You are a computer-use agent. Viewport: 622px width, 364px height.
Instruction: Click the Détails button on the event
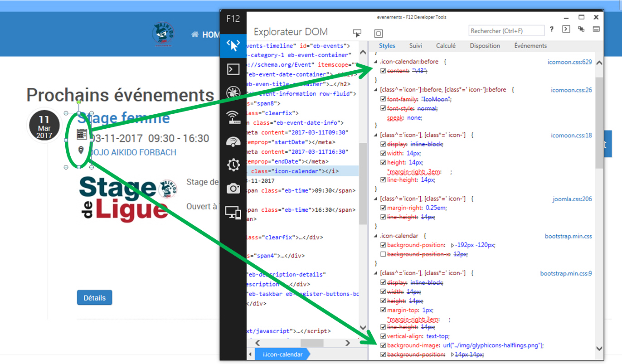[94, 298]
